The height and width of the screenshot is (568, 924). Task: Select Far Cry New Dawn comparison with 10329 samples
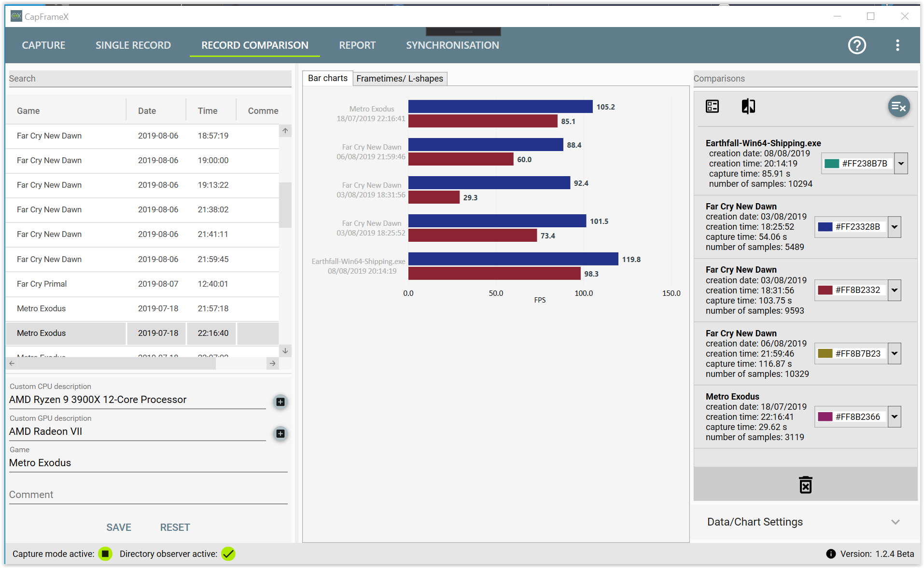805,354
